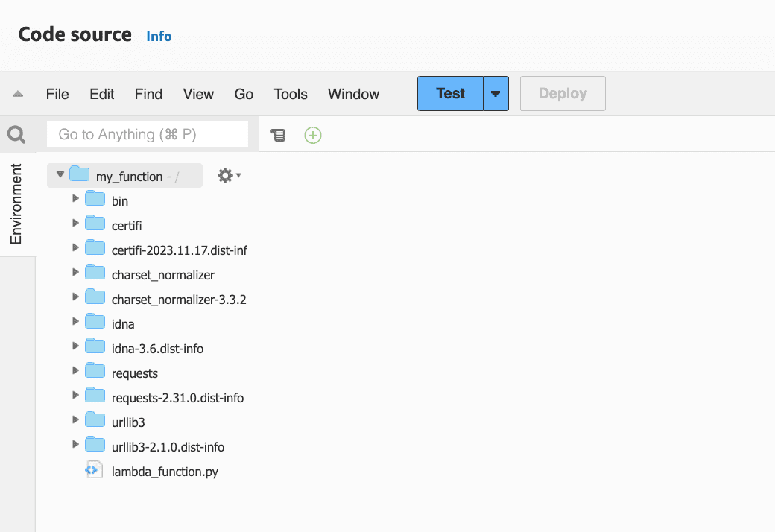Open the environment settings gear menu
Screen dimensions: 775x532
(x=224, y=174)
